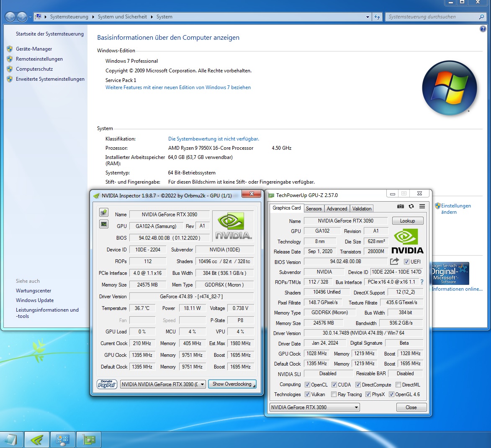Click the Geräte-Manager shield icon
Viewport: 491px width, 448px height.
[10, 49]
